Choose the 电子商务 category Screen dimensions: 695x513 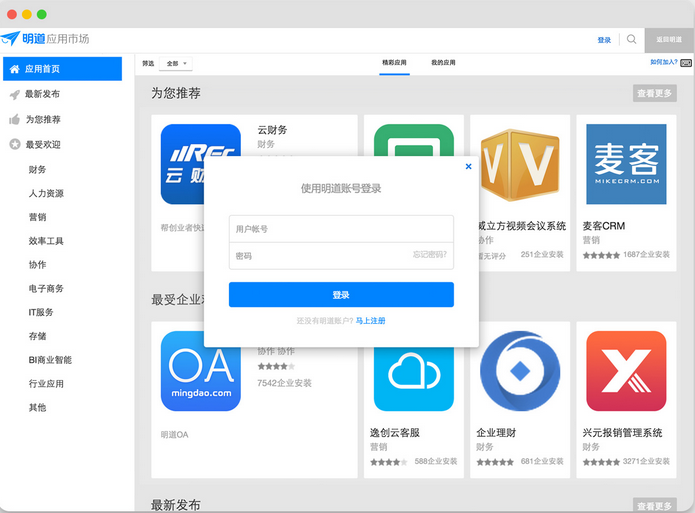[46, 289]
